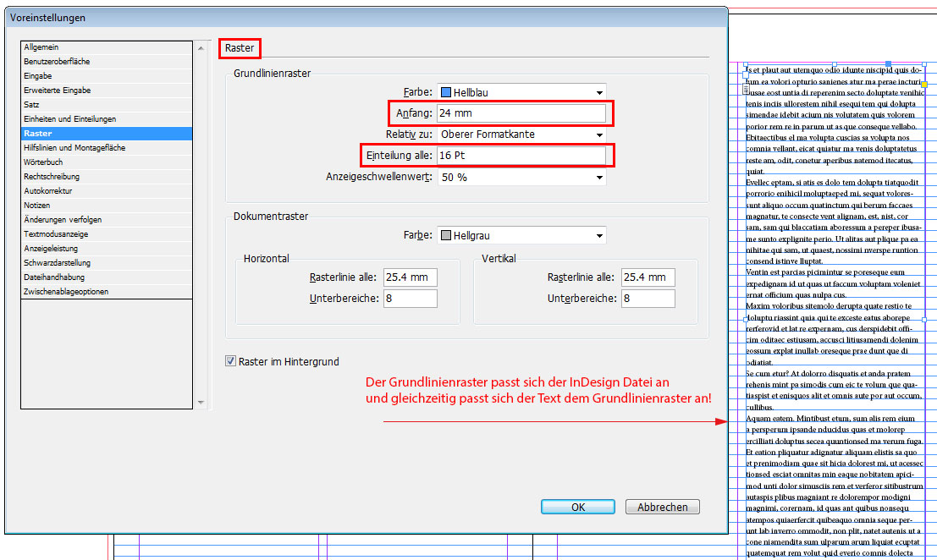Screen dimensions: 937x560
Task: Click the Hellgrau color swatch
Action: (446, 236)
